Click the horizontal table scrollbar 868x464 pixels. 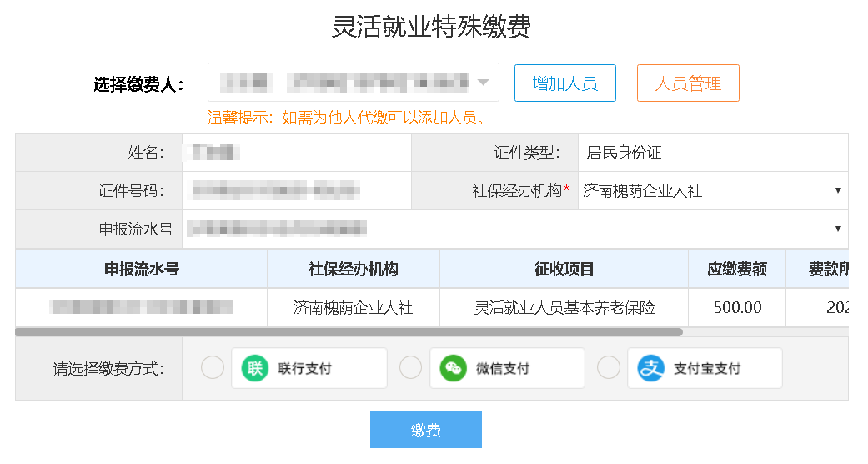pyautogui.click(x=349, y=332)
